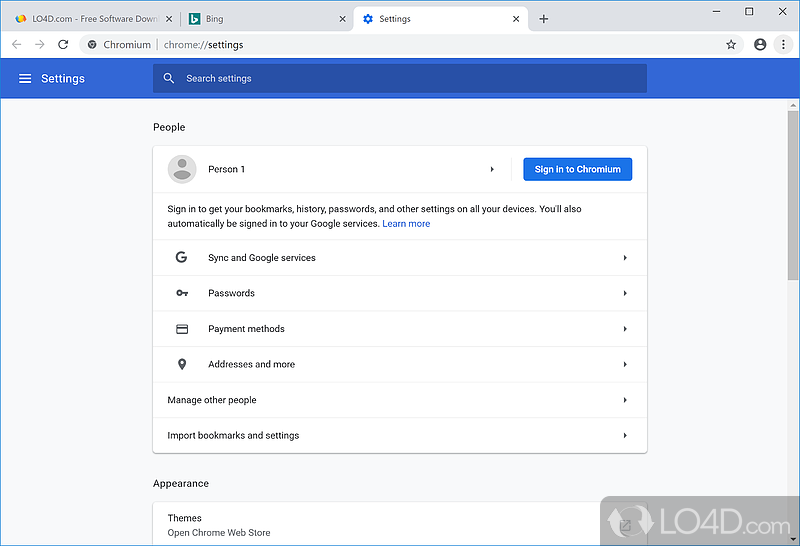Click the Chromium site info icon

point(92,44)
